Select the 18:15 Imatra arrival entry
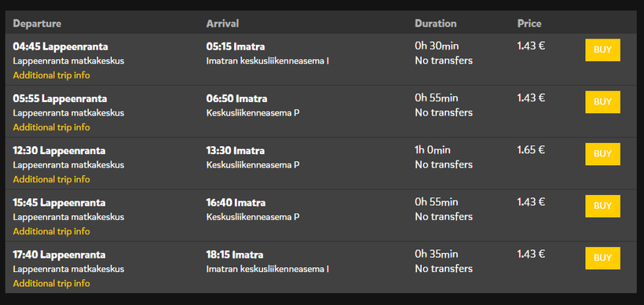Viewport: 644px width, 305px height. 235,255
